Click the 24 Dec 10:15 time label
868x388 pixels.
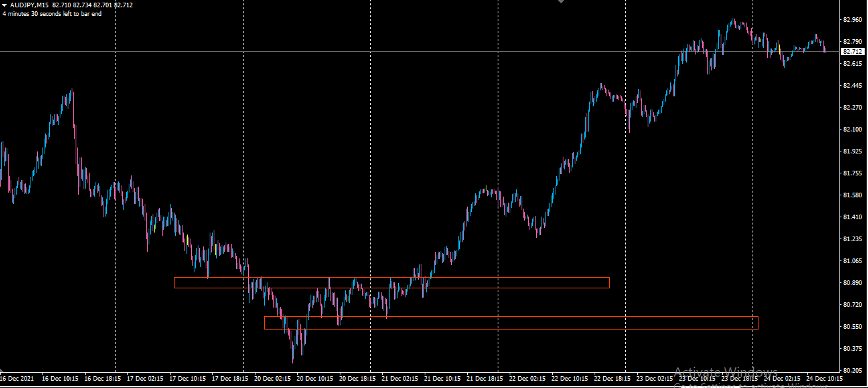[825, 379]
